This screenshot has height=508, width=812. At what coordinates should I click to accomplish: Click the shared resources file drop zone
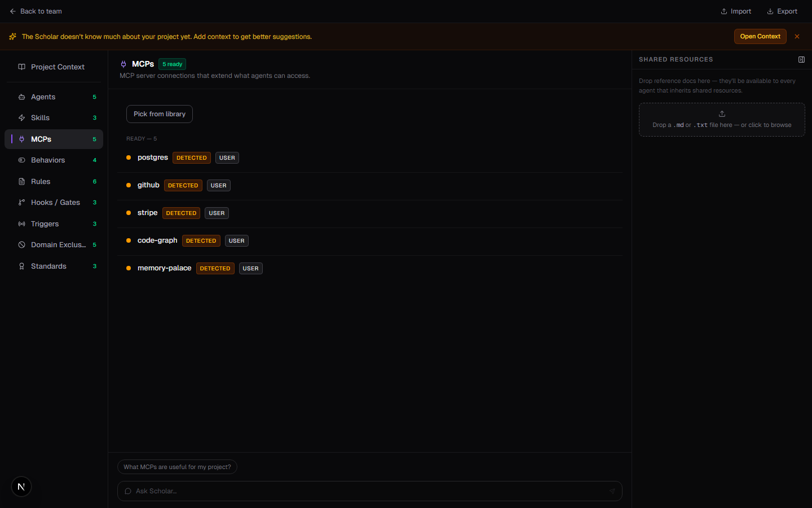click(722, 120)
